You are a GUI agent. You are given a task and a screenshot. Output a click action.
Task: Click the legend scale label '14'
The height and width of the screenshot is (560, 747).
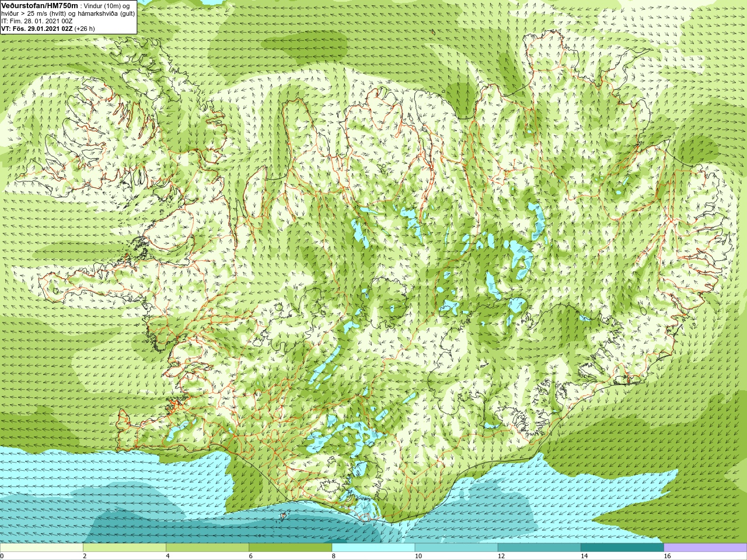coord(584,556)
